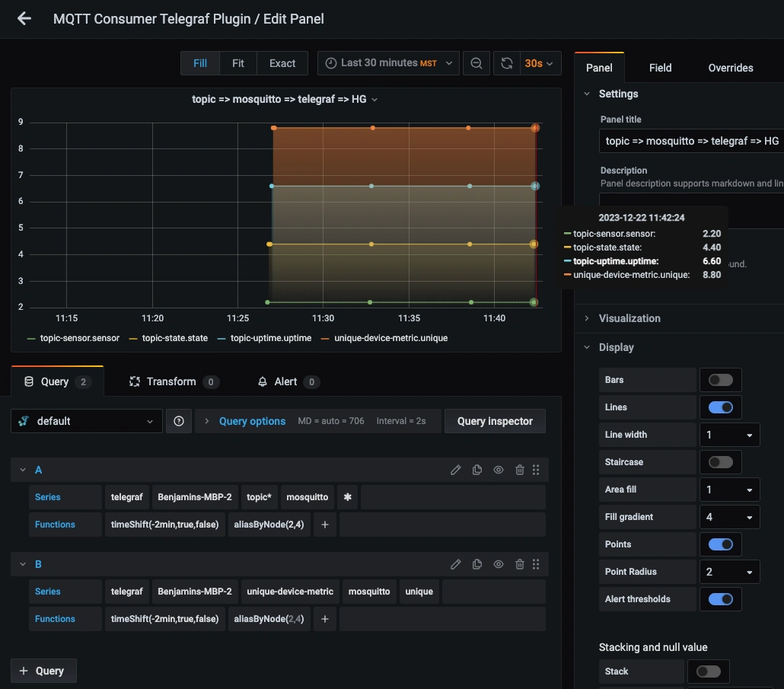Collapse query A row
The image size is (784, 689).
(x=23, y=470)
